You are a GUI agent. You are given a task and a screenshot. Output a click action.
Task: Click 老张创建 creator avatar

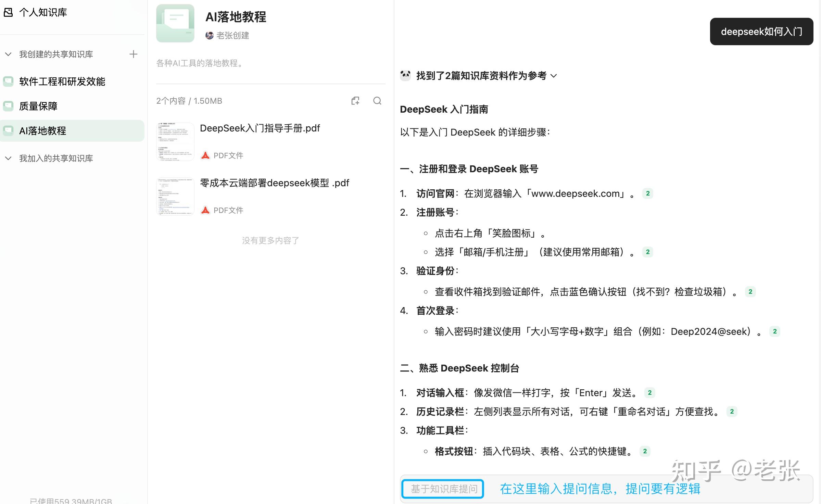click(209, 35)
